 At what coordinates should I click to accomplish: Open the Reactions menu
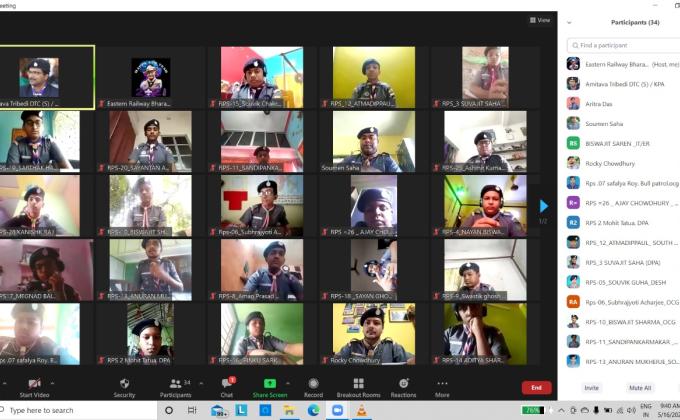point(403,383)
